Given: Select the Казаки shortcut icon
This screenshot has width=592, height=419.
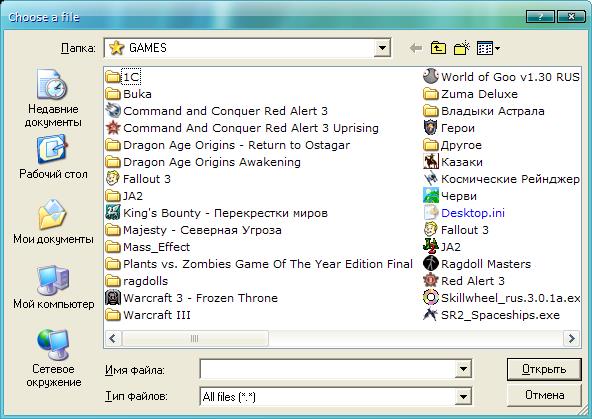Looking at the screenshot, I should (430, 162).
